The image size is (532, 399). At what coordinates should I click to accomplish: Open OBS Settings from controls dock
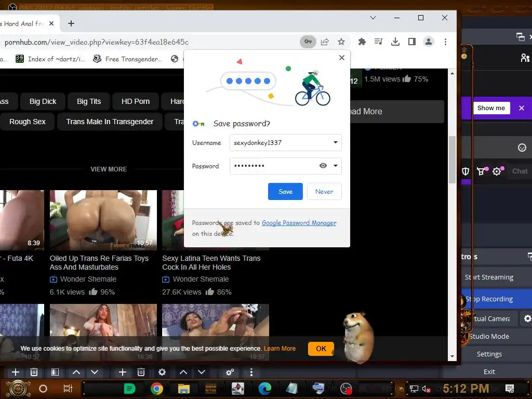click(489, 354)
